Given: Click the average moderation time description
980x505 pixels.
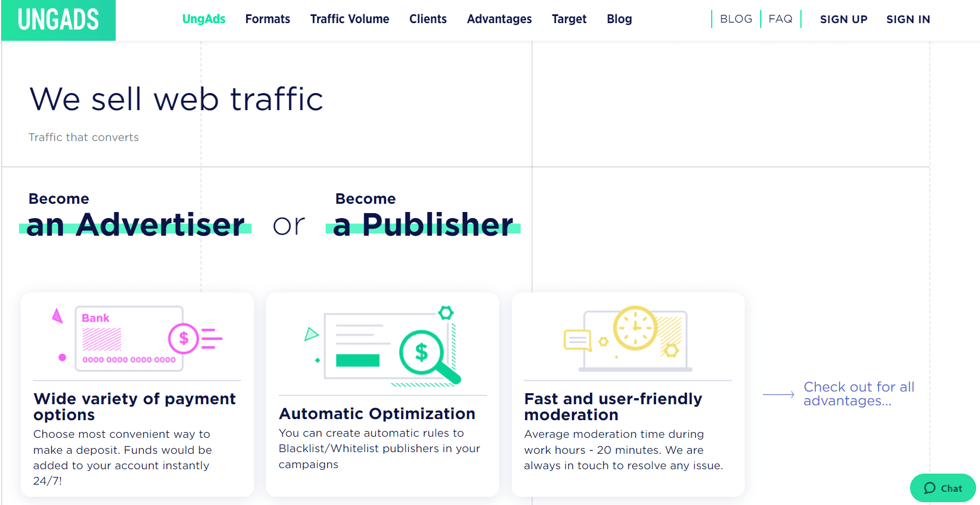Looking at the screenshot, I should 623,449.
